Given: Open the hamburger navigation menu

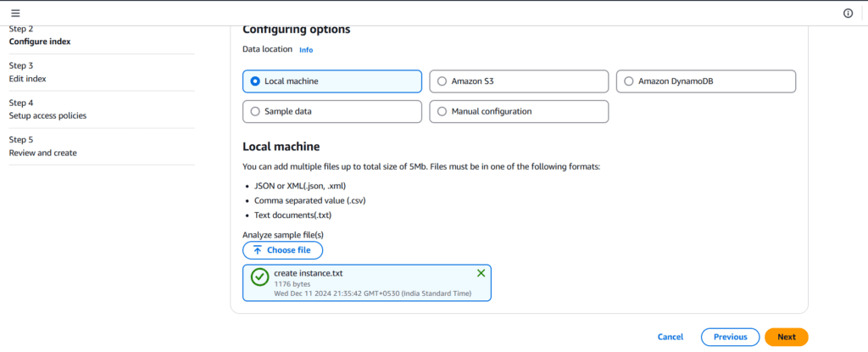Looking at the screenshot, I should point(15,14).
